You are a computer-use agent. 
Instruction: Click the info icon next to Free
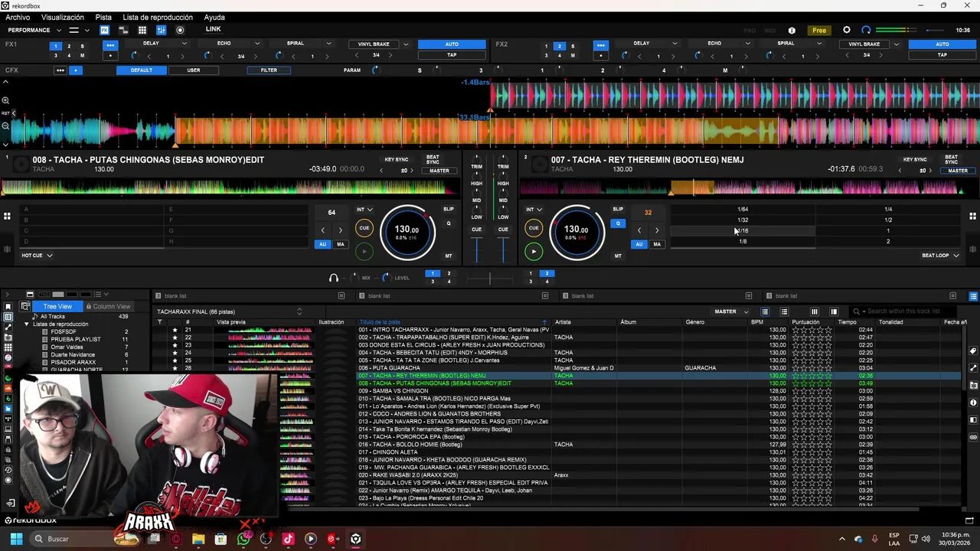click(x=792, y=31)
